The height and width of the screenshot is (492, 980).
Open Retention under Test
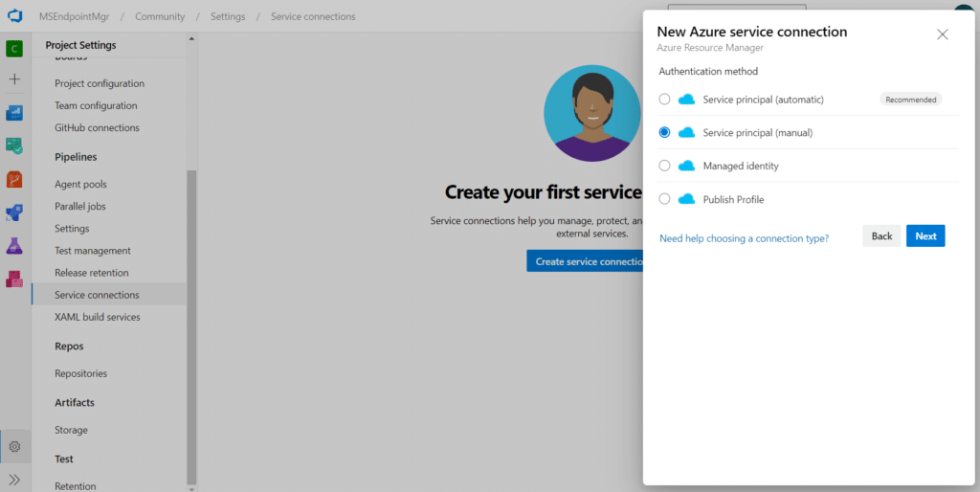click(75, 485)
